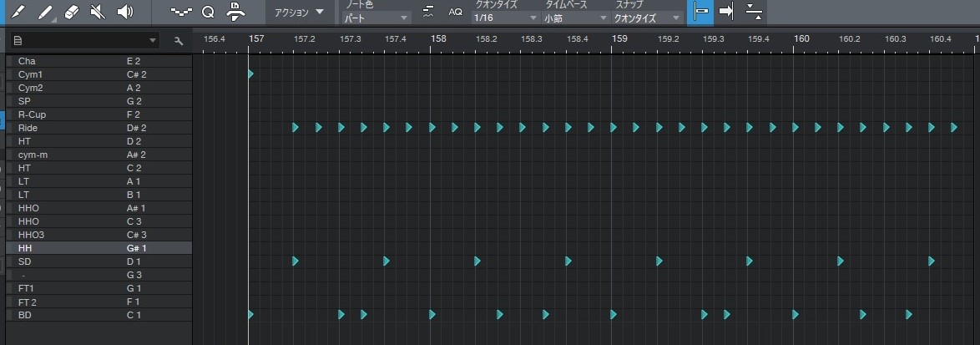Open the drum map preset dropdown
This screenshot has height=345, width=980.
click(x=85, y=41)
